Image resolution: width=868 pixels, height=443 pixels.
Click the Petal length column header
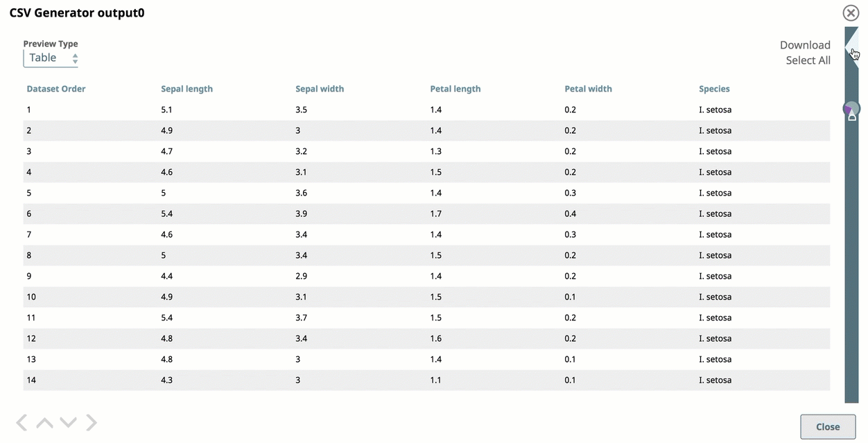455,89
